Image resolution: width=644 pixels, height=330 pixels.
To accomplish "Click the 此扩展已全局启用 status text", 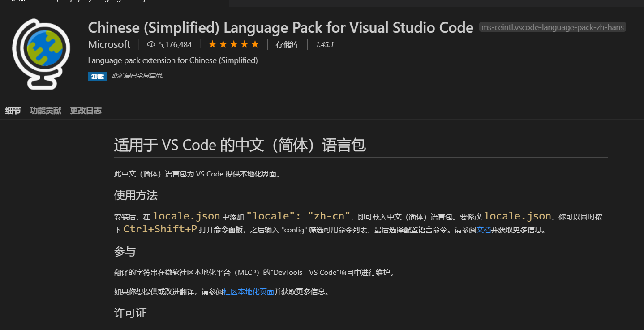I will click(x=138, y=76).
